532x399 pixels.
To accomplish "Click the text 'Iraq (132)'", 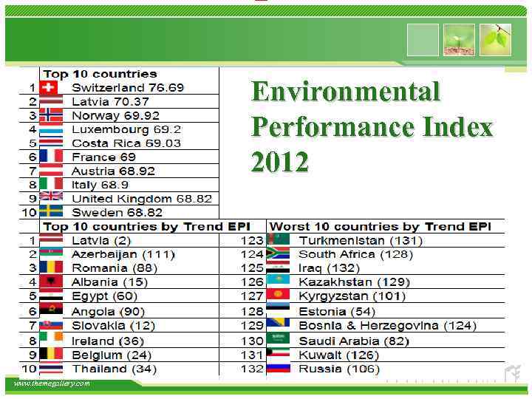I will coord(329,268).
